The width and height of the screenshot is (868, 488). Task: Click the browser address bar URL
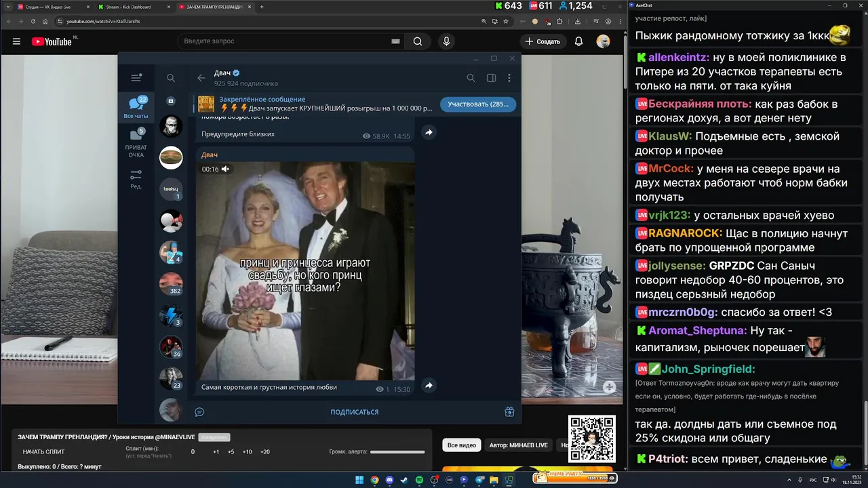click(103, 21)
